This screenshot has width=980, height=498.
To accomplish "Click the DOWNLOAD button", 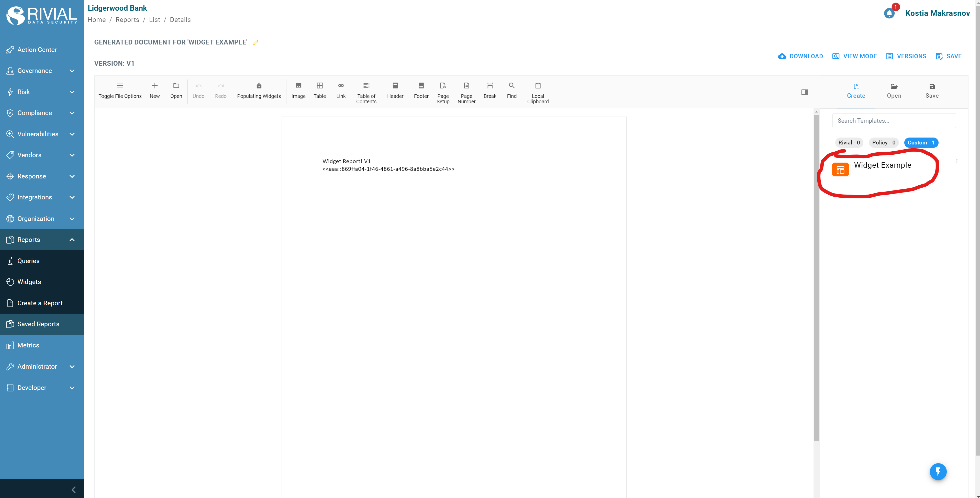I will click(x=800, y=56).
